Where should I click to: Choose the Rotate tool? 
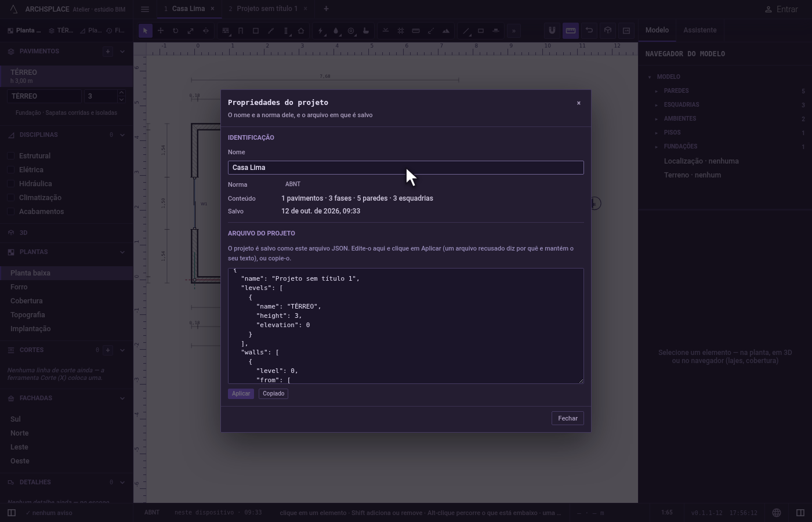pos(176,31)
